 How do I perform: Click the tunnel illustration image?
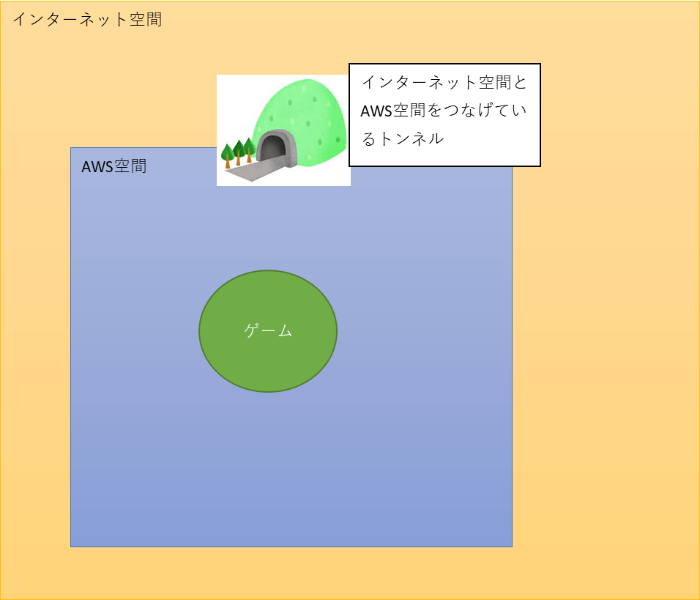click(283, 130)
